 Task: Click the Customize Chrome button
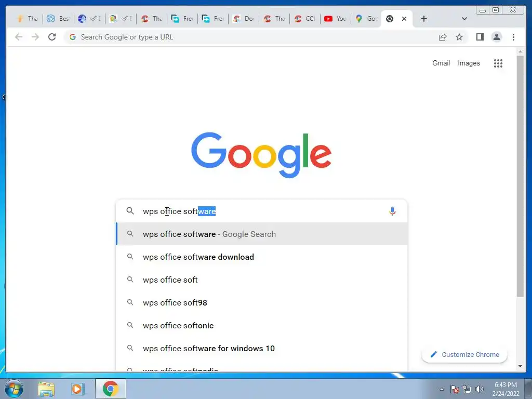click(464, 354)
